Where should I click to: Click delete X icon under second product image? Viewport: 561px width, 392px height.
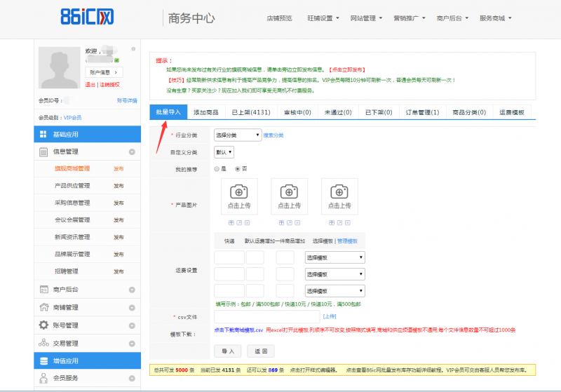(297, 223)
